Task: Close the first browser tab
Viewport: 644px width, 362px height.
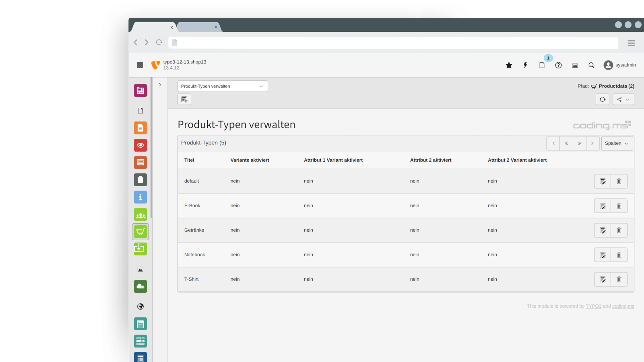Action: (x=171, y=27)
